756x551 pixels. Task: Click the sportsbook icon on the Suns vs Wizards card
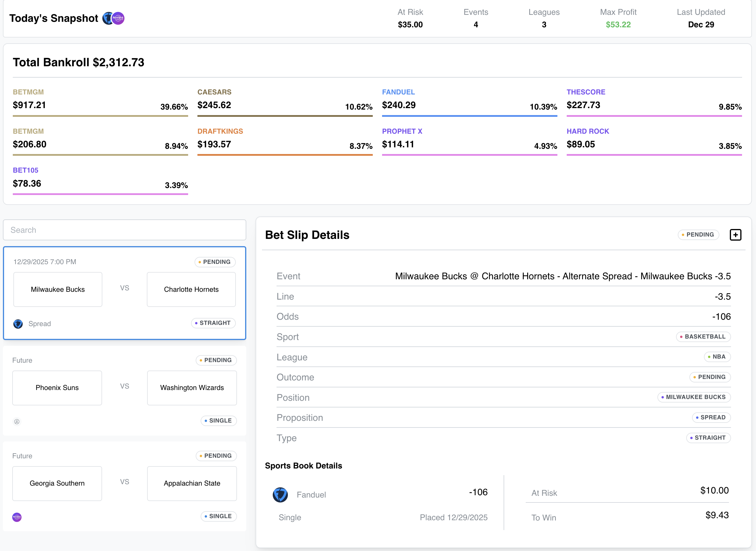click(17, 422)
